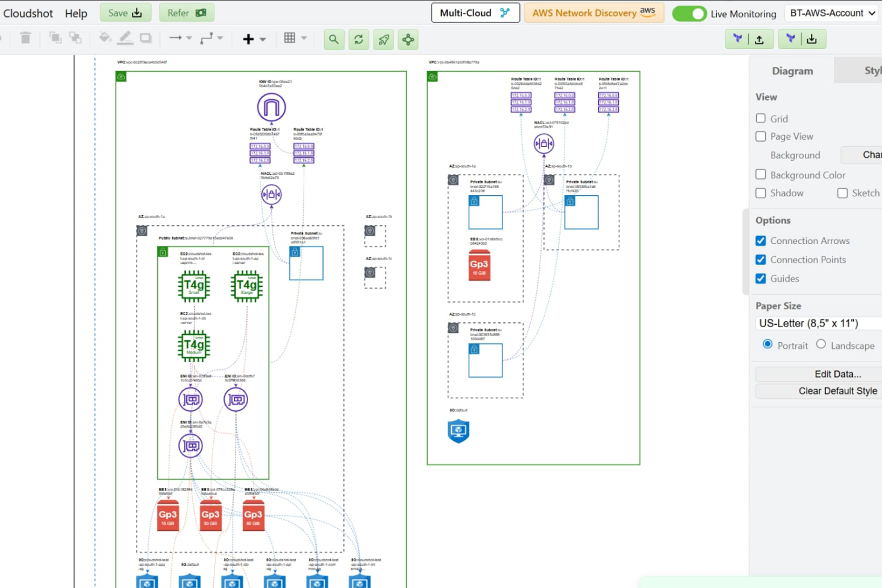Click the share/distribute green toolbar icon
The image size is (882, 588).
(407, 39)
